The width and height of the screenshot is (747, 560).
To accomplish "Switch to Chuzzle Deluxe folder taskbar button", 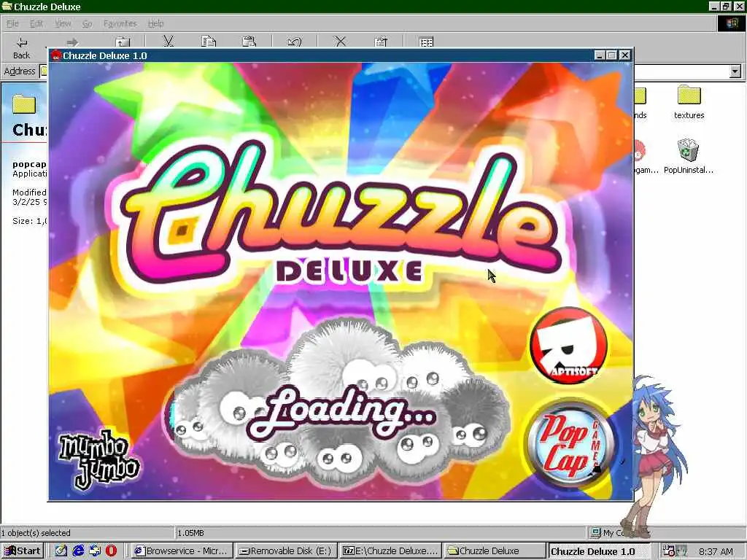I will point(495,551).
